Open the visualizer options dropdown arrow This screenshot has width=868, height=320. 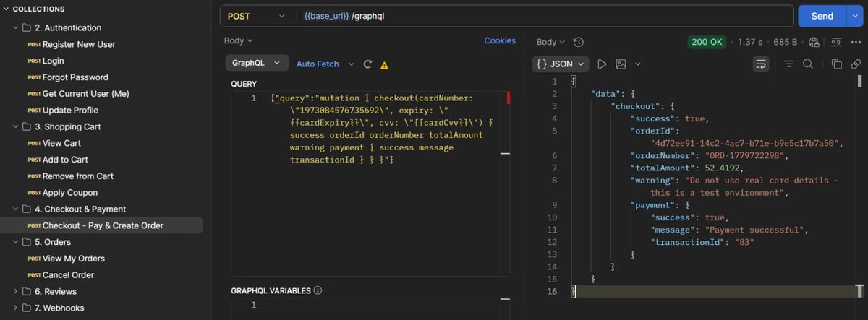[x=638, y=64]
